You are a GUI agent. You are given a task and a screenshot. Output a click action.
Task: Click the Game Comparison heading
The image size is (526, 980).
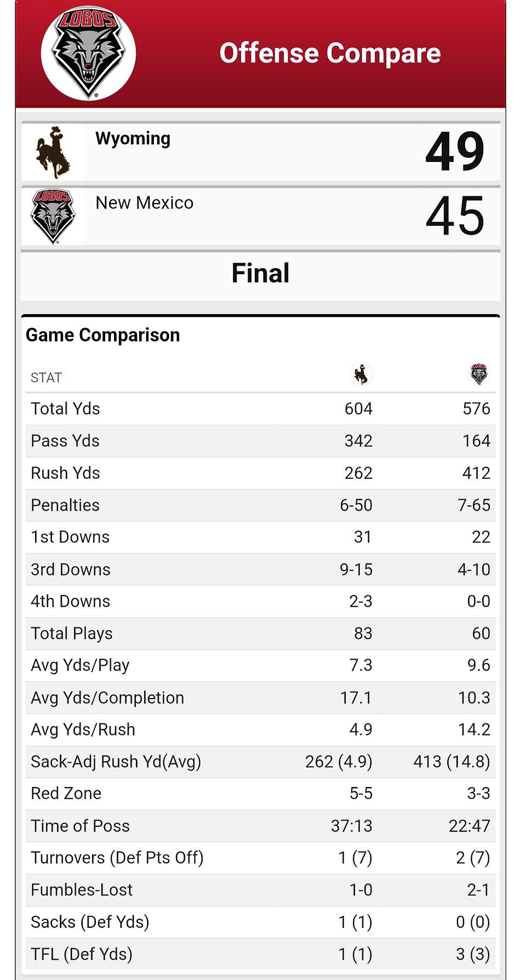(x=102, y=335)
